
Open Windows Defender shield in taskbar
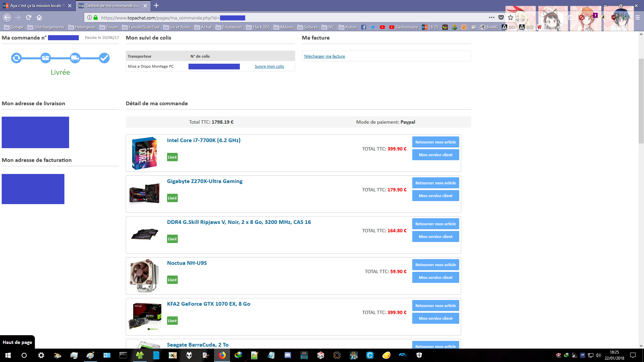(x=419, y=355)
